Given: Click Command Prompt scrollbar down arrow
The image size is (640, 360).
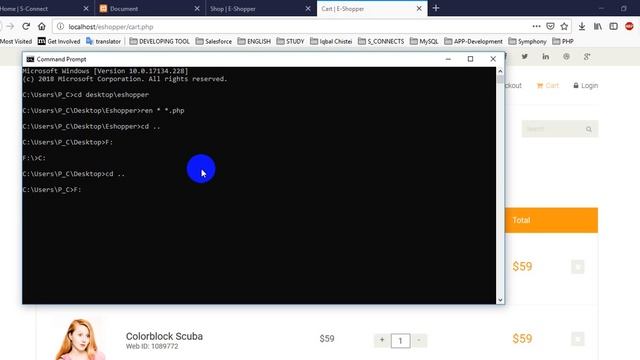Looking at the screenshot, I should [500, 300].
